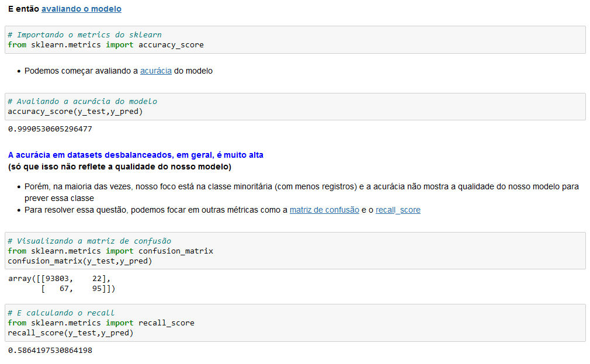This screenshot has width=590, height=364.
Task: Click the comment '# Importando o metrics do sklearn'
Action: [x=85, y=34]
